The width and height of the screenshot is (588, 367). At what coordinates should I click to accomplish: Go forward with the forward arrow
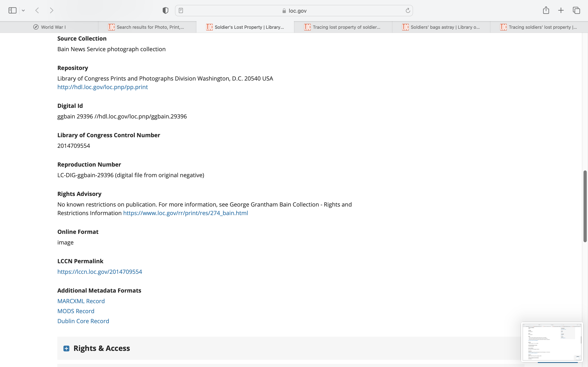[51, 10]
